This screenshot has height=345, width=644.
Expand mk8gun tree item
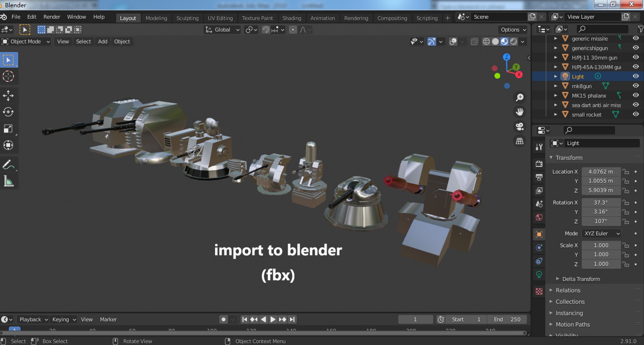pos(556,86)
